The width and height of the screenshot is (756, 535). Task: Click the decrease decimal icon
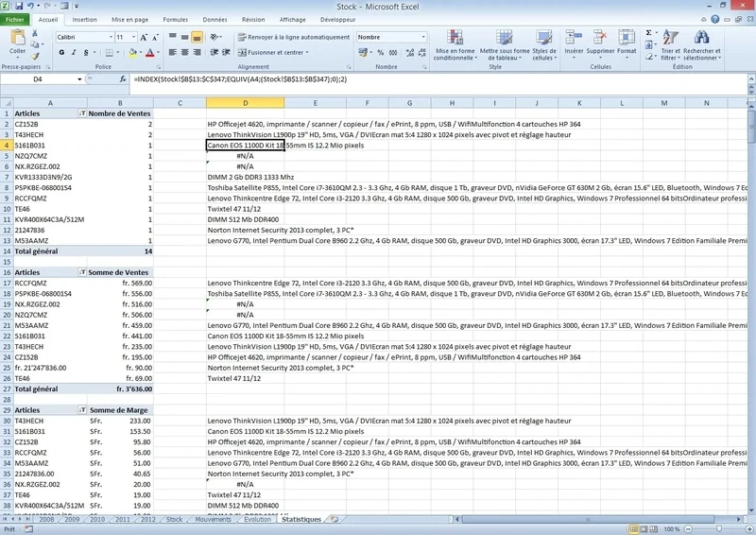point(421,52)
